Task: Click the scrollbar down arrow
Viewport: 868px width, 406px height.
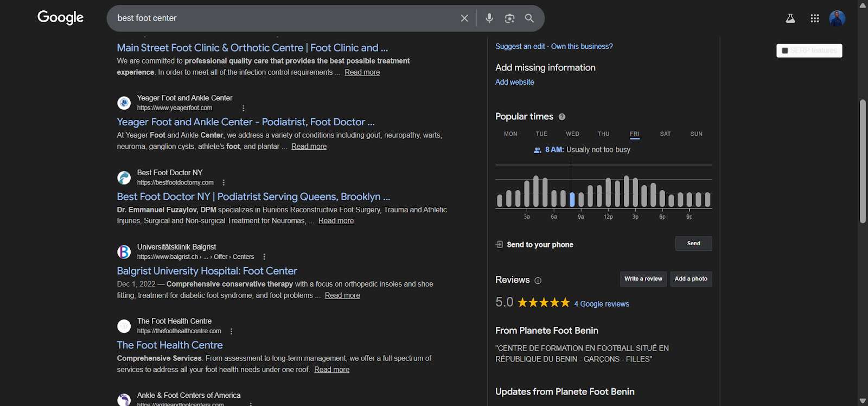Action: coord(863,401)
